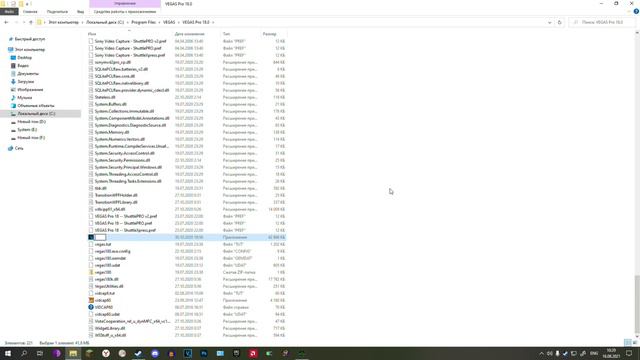Go up one folder level
640x360 pixels.
[31, 22]
